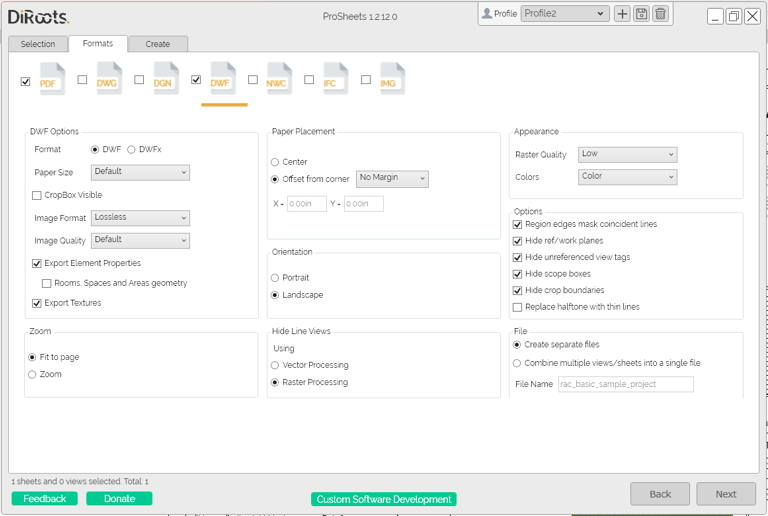This screenshot has width=768, height=516.
Task: Open Custom Software Development link
Action: click(x=384, y=499)
